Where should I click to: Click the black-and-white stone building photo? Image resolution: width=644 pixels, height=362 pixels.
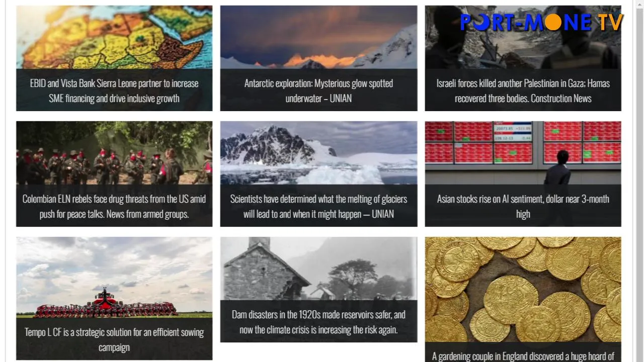pyautogui.click(x=318, y=268)
